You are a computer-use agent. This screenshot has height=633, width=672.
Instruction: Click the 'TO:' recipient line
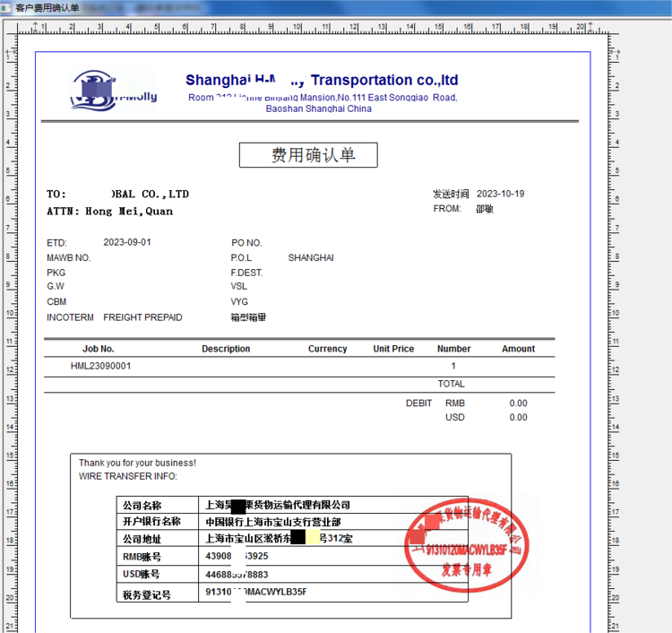pyautogui.click(x=118, y=194)
